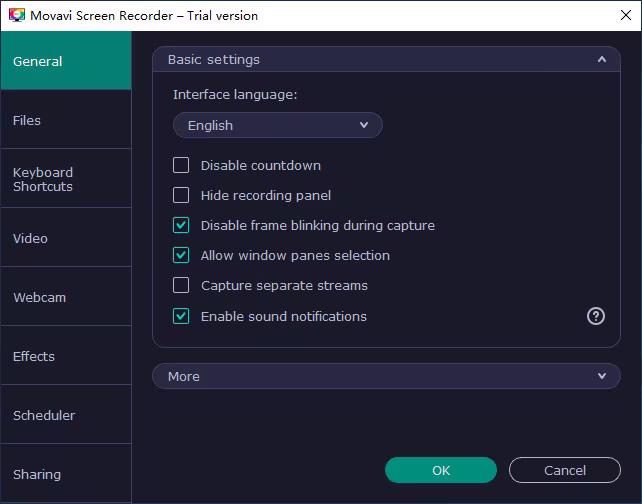The image size is (642, 504).
Task: Click the Cancel button
Action: pyautogui.click(x=564, y=470)
